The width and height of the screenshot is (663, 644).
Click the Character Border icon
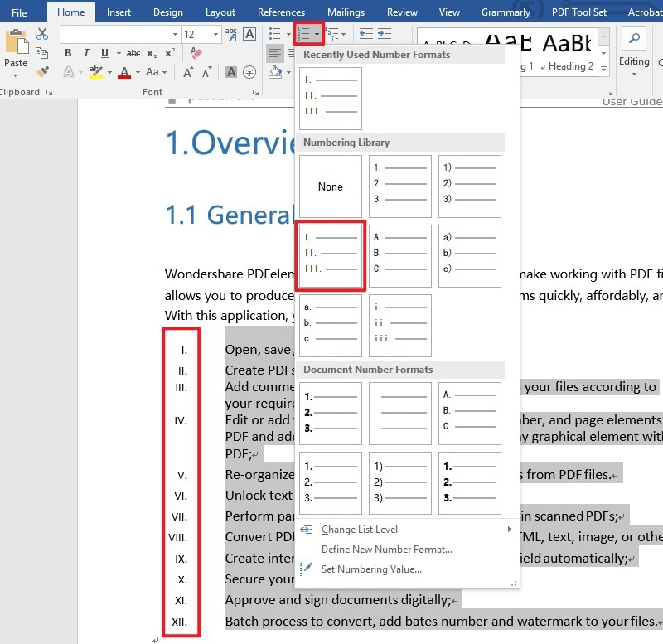(249, 34)
